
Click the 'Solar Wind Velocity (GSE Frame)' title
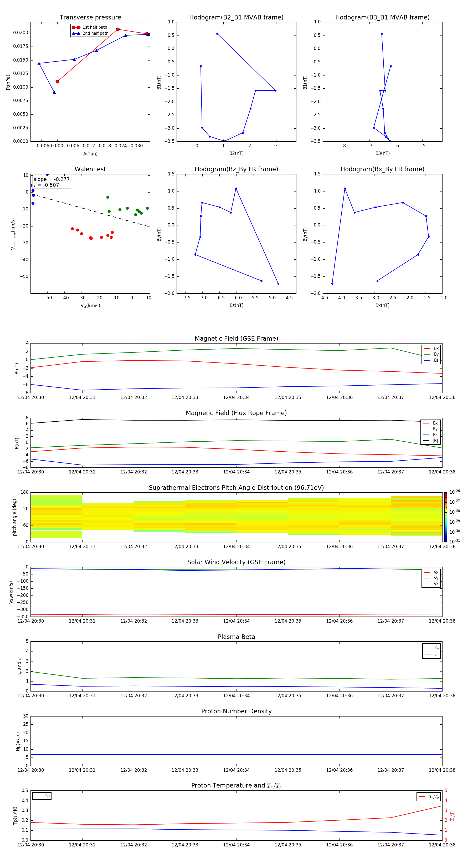coord(236,562)
